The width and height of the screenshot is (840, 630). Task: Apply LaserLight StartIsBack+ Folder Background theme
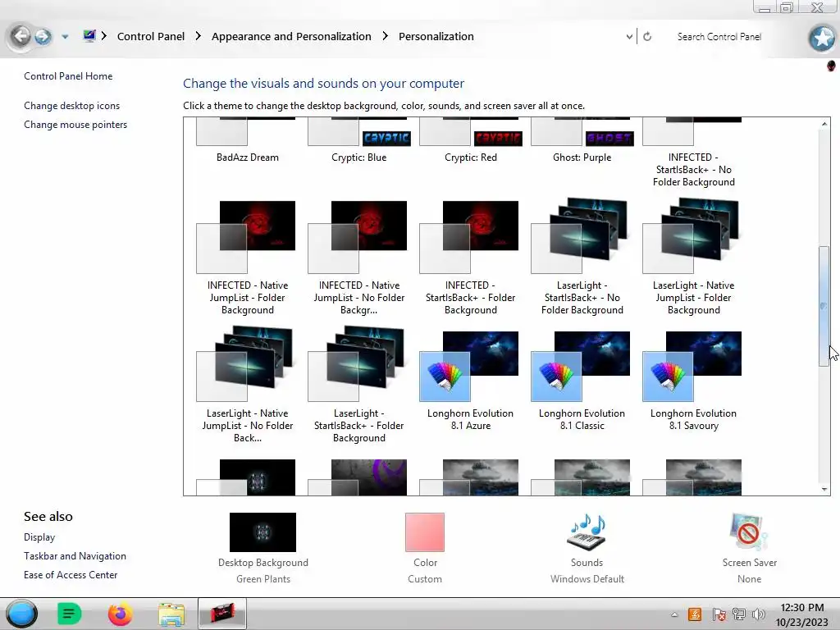[359, 385]
